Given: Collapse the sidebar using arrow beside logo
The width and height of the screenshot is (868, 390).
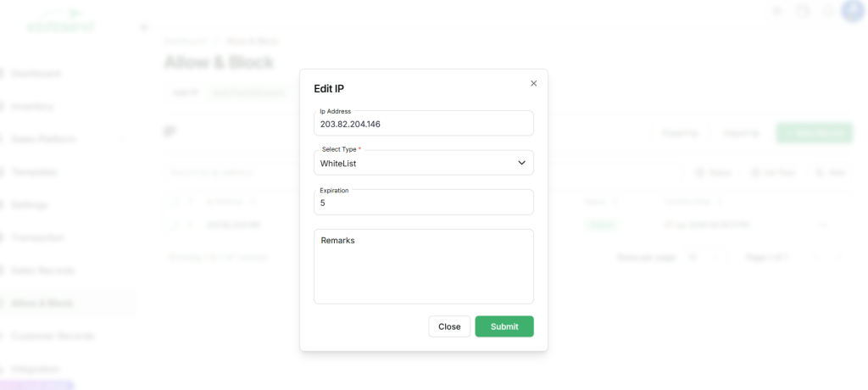Looking at the screenshot, I should 142,28.
